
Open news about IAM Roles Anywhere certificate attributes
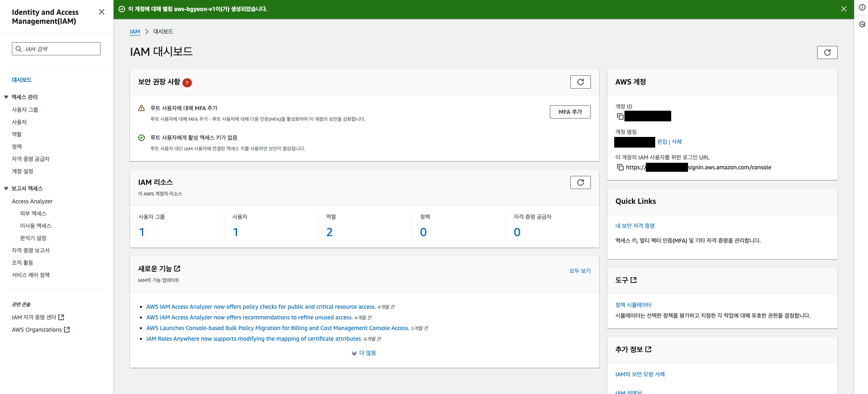coord(254,339)
